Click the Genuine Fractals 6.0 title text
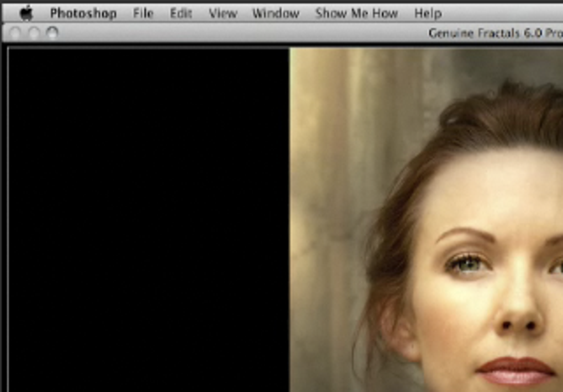 (496, 33)
